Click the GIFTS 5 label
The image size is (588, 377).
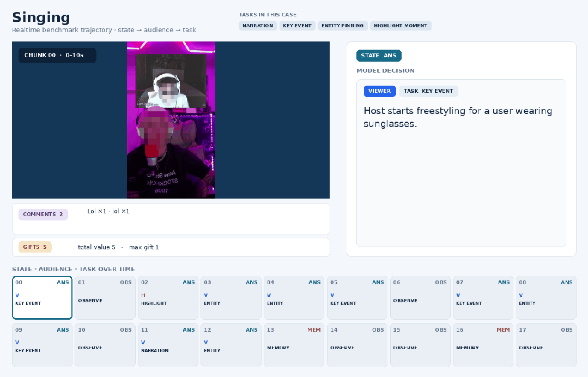point(35,247)
